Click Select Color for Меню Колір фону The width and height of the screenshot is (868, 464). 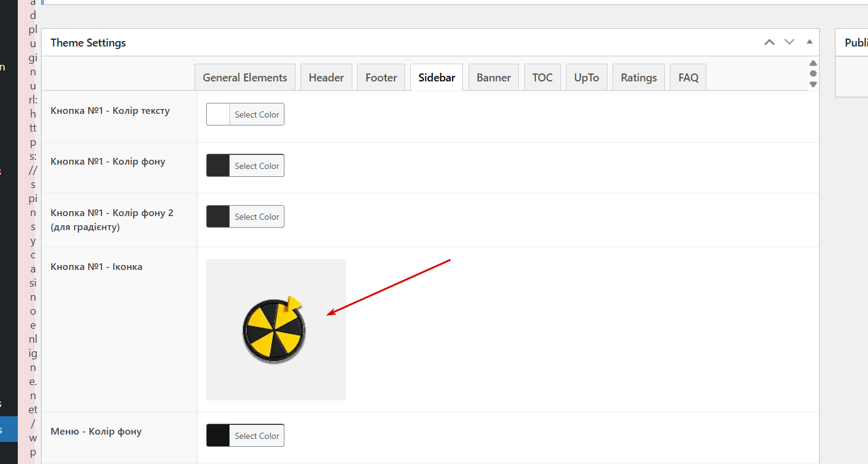(x=257, y=436)
